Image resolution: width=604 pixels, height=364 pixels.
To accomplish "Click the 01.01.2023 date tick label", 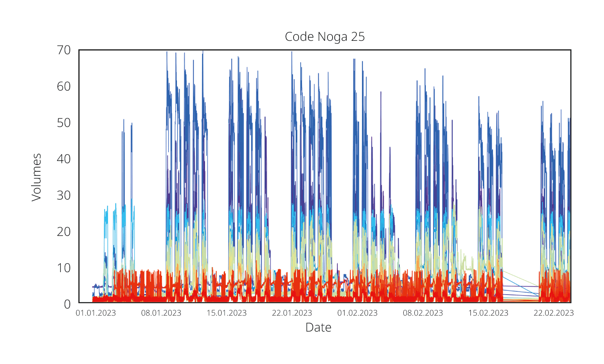I will [96, 313].
